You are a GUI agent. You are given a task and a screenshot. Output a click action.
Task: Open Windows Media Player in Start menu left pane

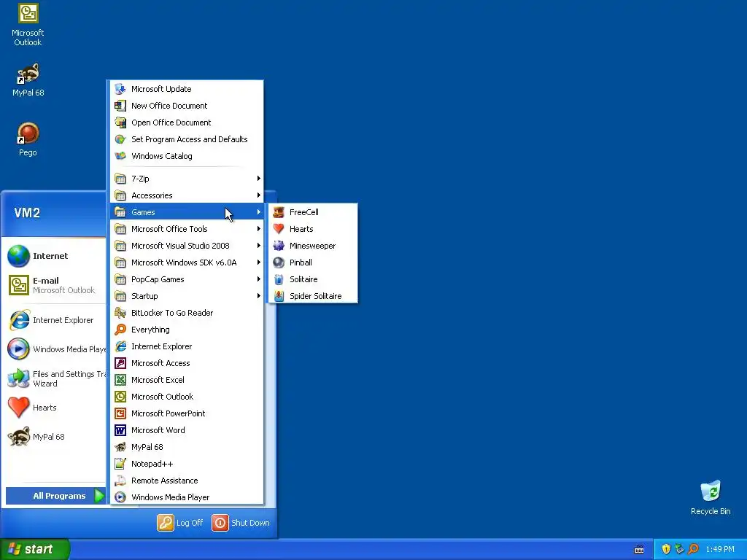click(x=55, y=349)
